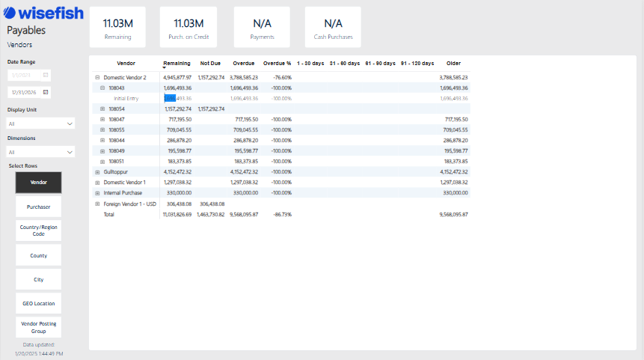The height and width of the screenshot is (360, 644).
Task: Click the Not Due column header
Action: click(210, 63)
